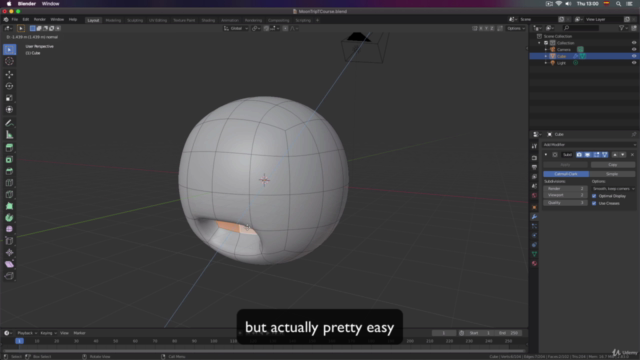This screenshot has width=640, height=360.
Task: Select the Select Box tool
Action: tap(9, 50)
